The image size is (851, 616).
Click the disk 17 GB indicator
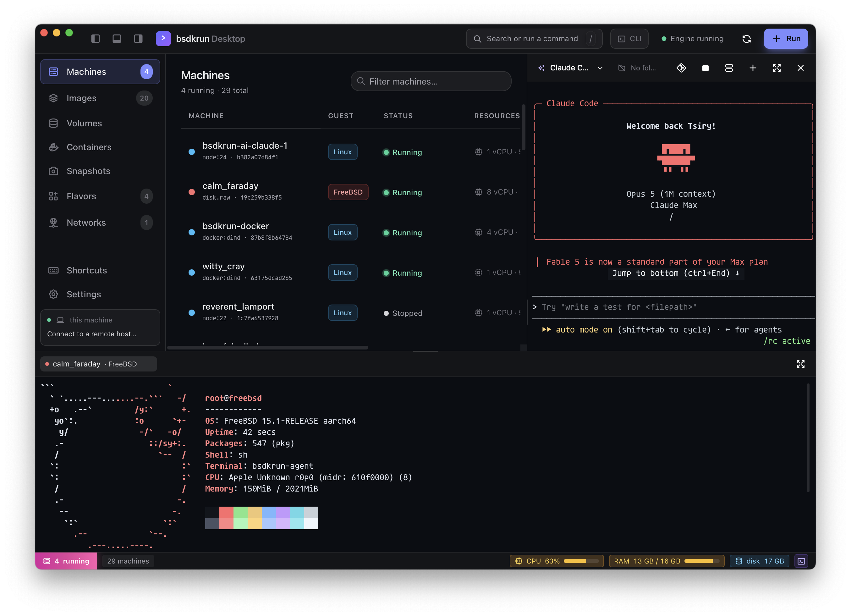tap(760, 561)
